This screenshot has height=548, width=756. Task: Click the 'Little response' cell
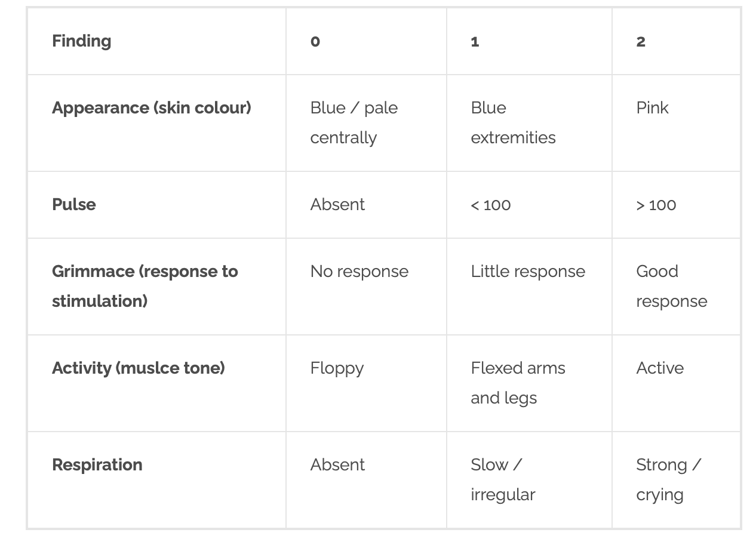coord(528,272)
